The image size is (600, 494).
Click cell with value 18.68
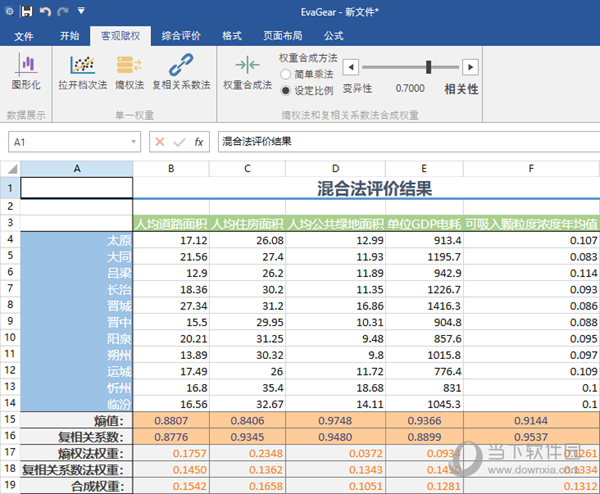pyautogui.click(x=336, y=388)
